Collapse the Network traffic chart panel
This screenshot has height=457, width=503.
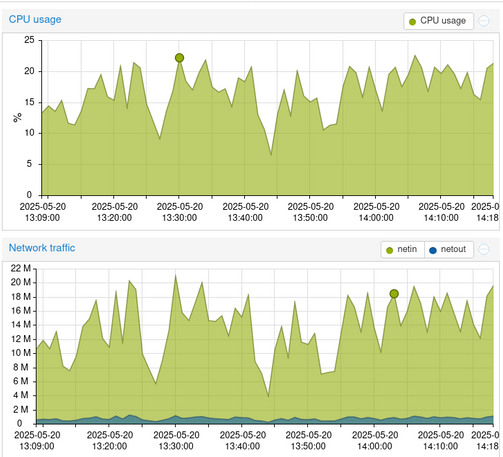coord(484,249)
